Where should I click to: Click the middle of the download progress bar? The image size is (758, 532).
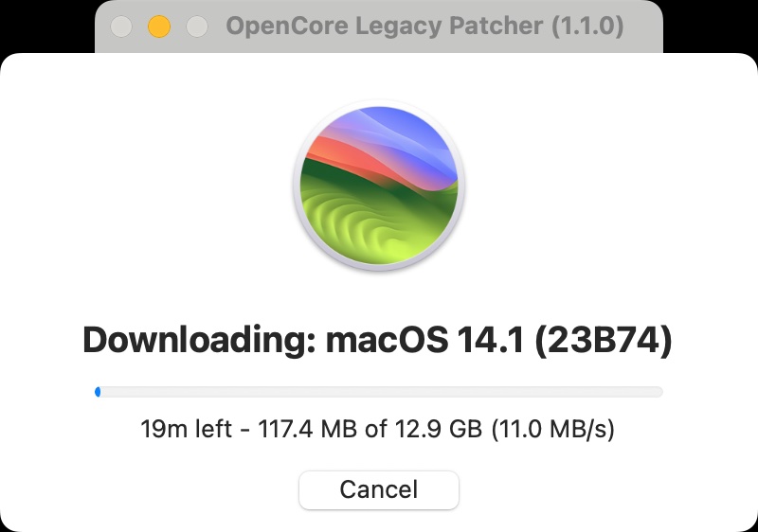point(379,392)
